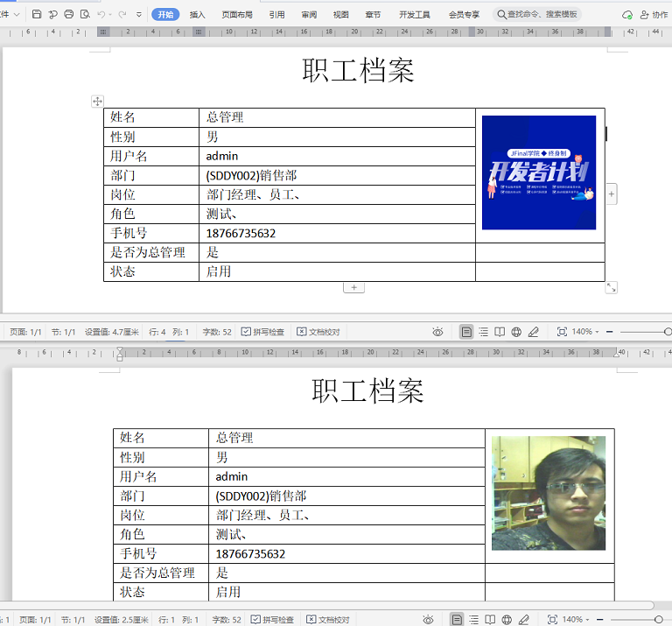Viewport: 672px width, 626px height.
Task: Switch to the 插入 tab
Action: coord(198,15)
